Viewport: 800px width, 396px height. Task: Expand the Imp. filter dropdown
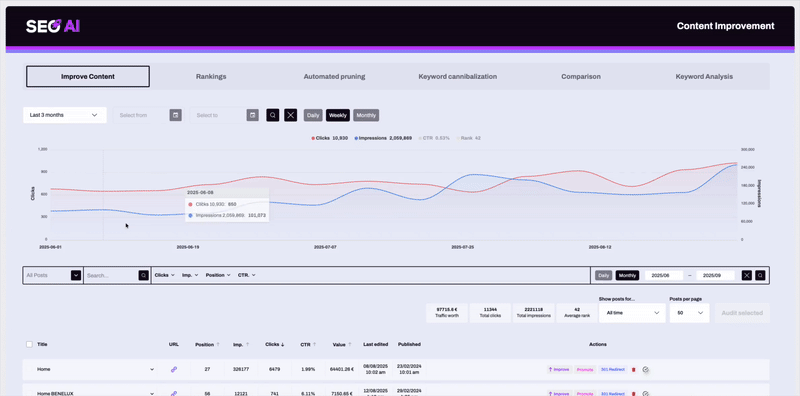click(190, 275)
